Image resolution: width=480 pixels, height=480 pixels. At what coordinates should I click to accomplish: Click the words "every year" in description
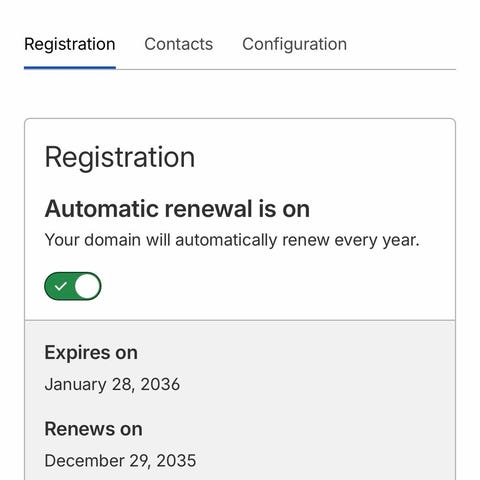pos(377,240)
